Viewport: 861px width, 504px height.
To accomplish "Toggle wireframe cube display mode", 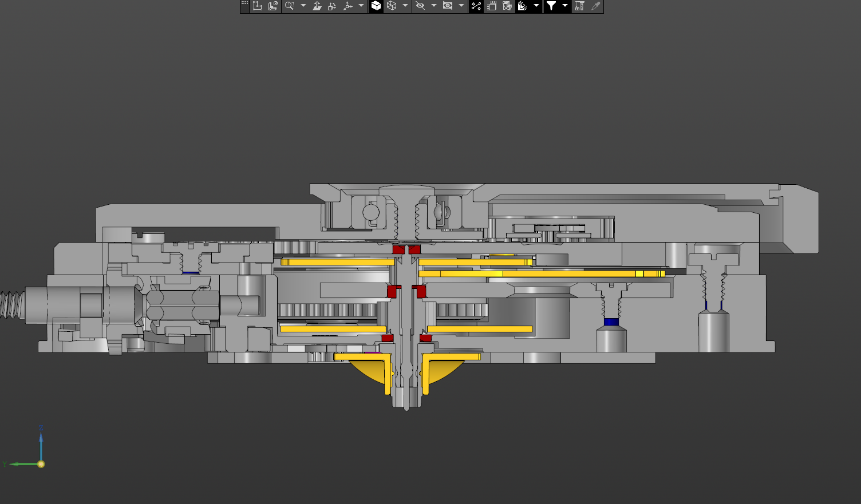I will tap(392, 6).
